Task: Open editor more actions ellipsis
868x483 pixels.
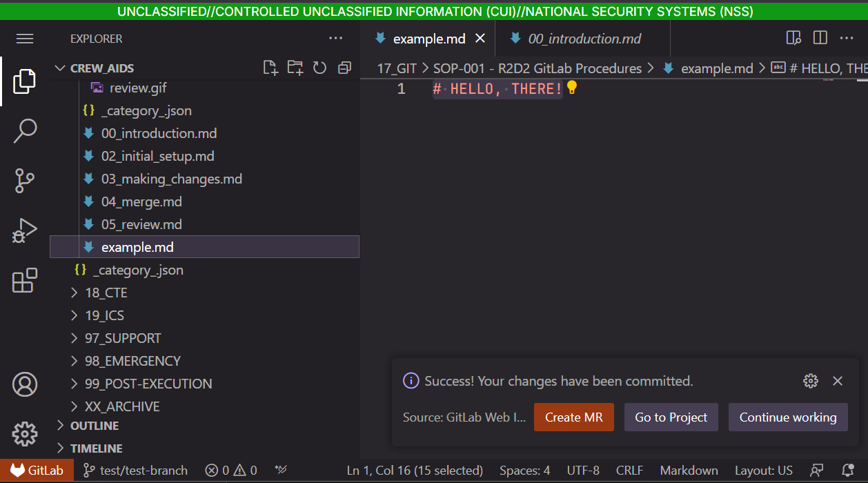Action: click(847, 38)
